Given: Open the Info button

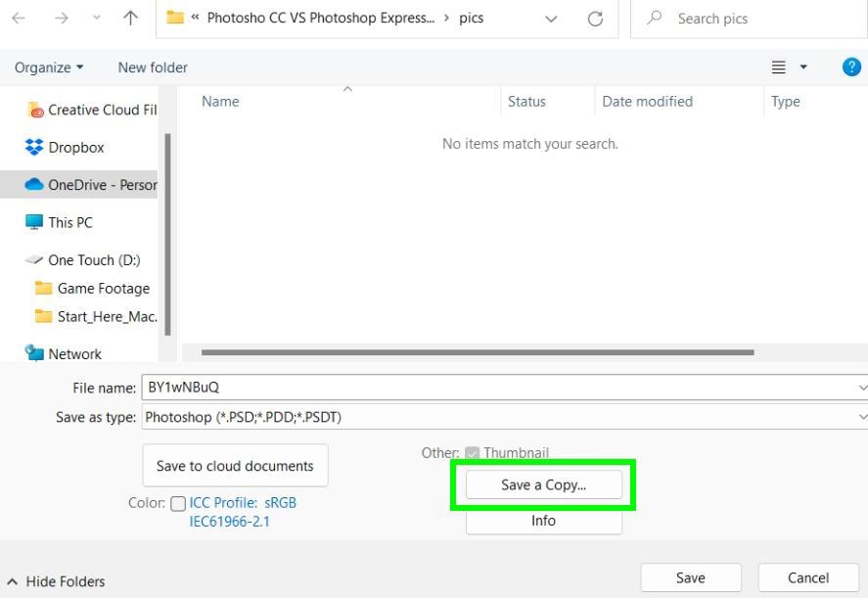Looking at the screenshot, I should (x=544, y=521).
